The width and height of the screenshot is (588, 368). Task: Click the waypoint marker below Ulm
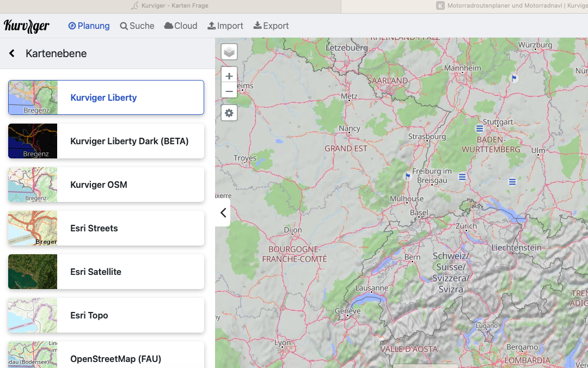coord(512,182)
